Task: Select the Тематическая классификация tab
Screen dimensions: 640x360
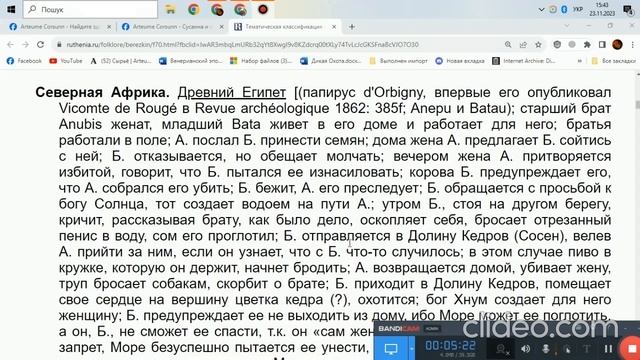Action: coord(284,27)
